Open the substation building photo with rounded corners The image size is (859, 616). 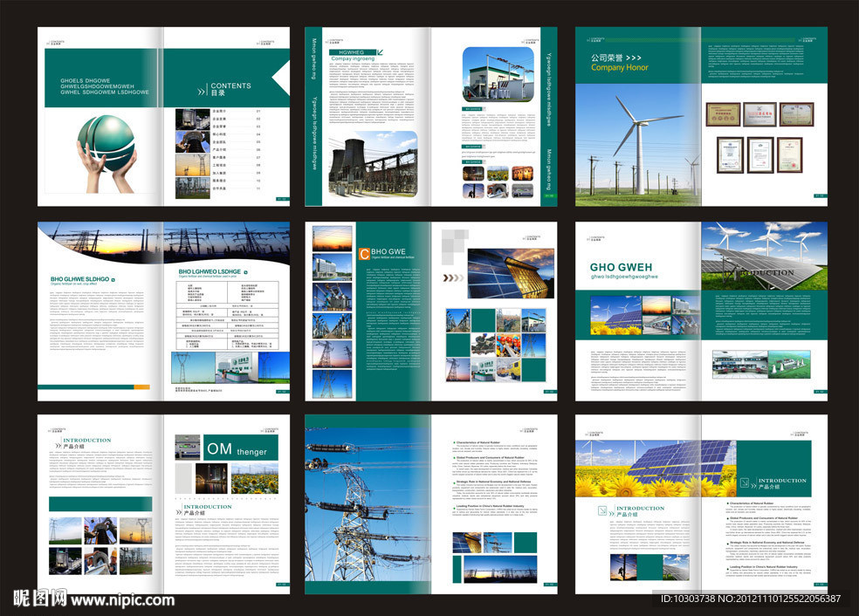pos(498,74)
